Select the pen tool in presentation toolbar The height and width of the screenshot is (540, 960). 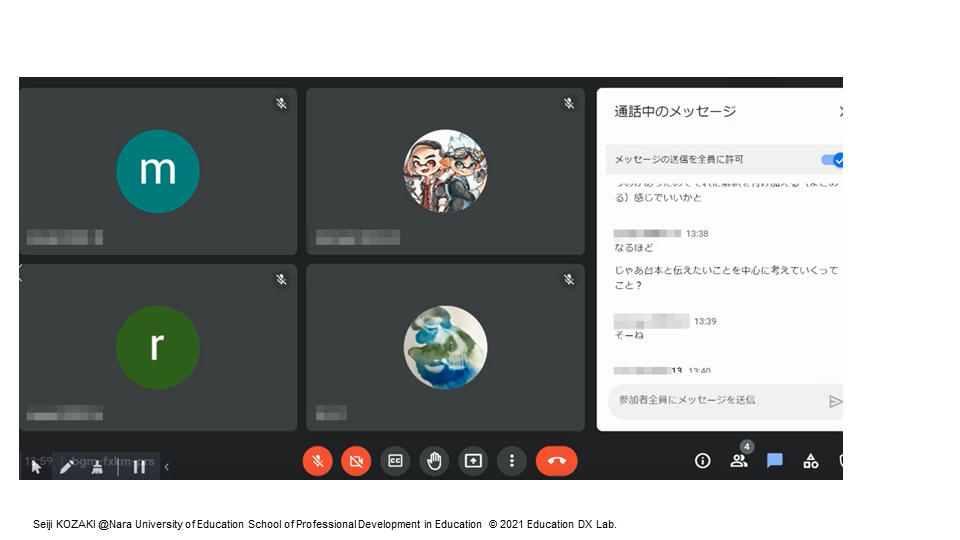67,466
